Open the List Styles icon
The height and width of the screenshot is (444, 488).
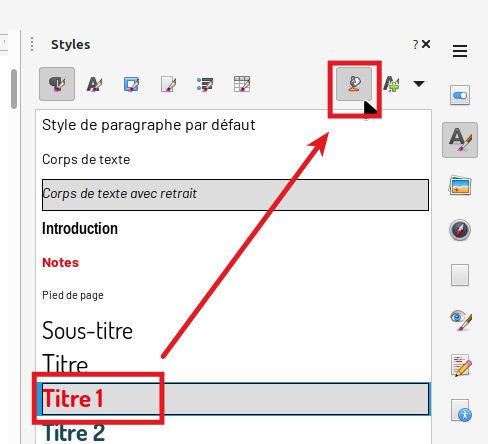click(x=205, y=84)
